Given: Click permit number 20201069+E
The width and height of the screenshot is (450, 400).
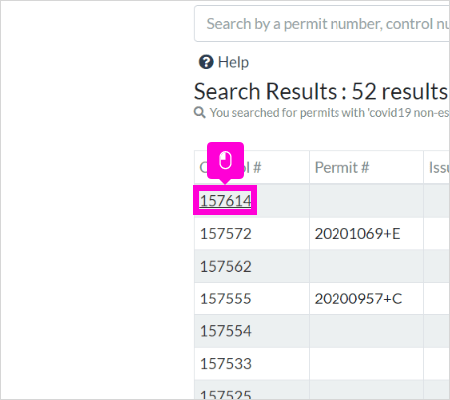Looking at the screenshot, I should 357,234.
